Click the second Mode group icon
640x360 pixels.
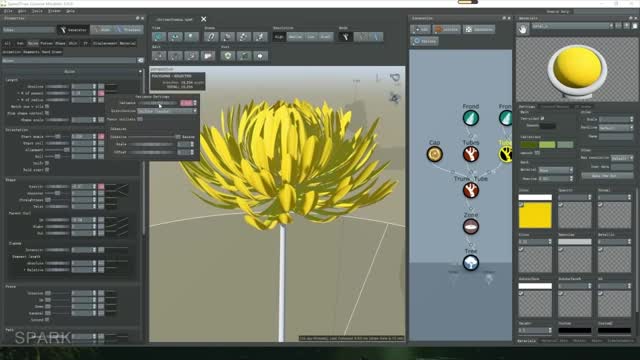[361, 37]
